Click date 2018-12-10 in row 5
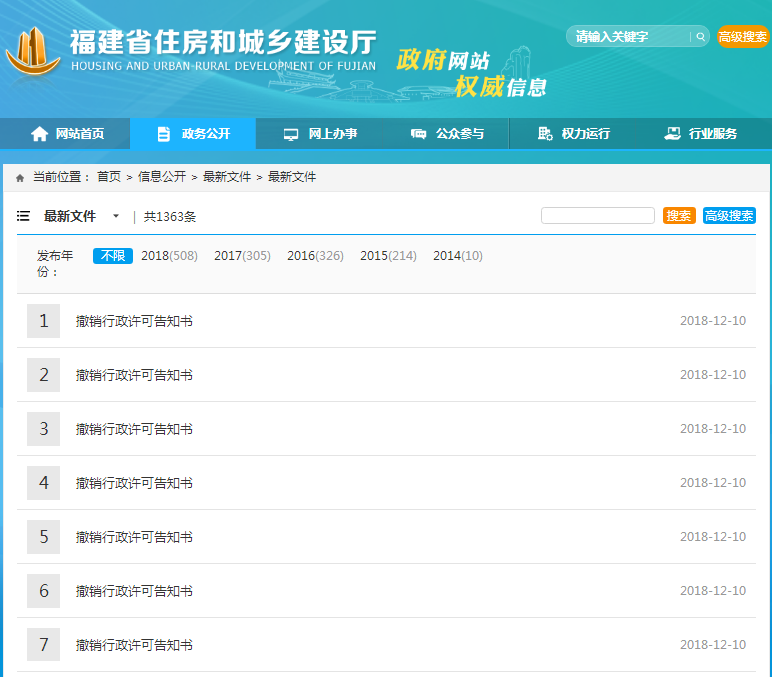 pos(713,537)
